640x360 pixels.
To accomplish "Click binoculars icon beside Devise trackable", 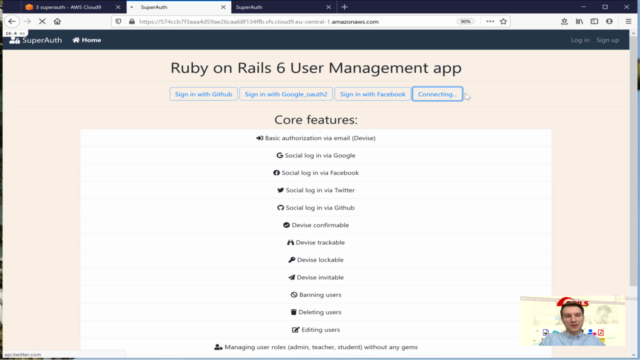I will (x=290, y=242).
